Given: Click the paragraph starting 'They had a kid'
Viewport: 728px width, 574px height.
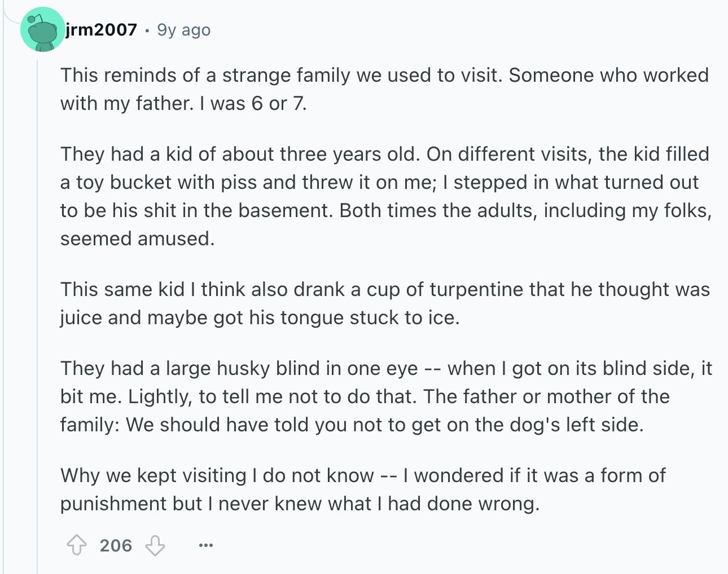Looking at the screenshot, I should 386,196.
